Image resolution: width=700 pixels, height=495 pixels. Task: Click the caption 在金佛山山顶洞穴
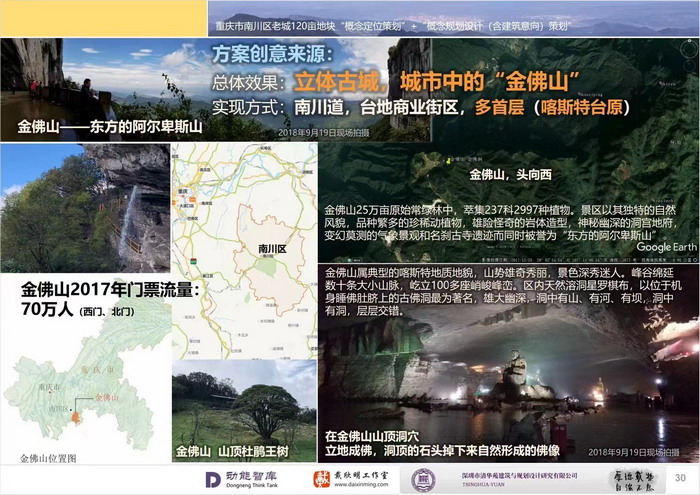(372, 436)
